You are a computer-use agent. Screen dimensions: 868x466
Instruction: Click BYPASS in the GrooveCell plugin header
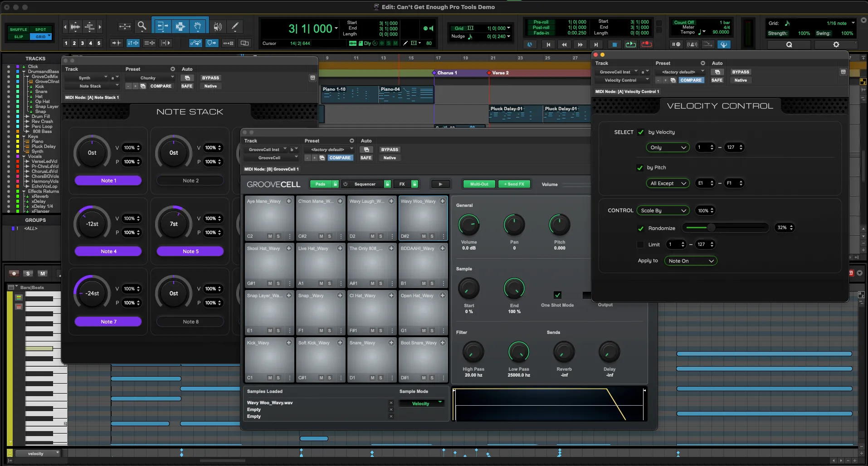coord(390,150)
